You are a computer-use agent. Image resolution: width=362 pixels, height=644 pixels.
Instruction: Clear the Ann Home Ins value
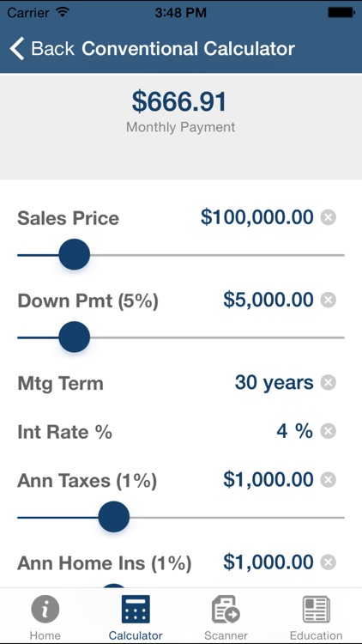(328, 562)
